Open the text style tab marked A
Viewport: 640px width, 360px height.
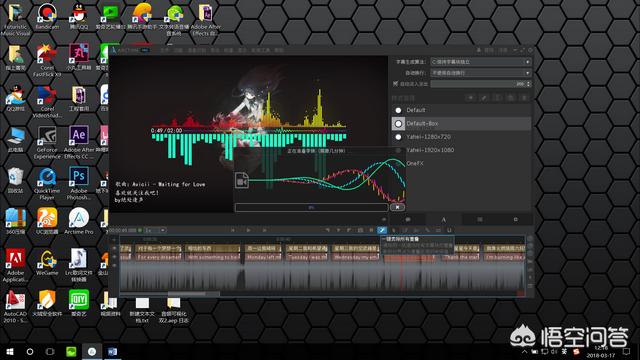pyautogui.click(x=443, y=220)
